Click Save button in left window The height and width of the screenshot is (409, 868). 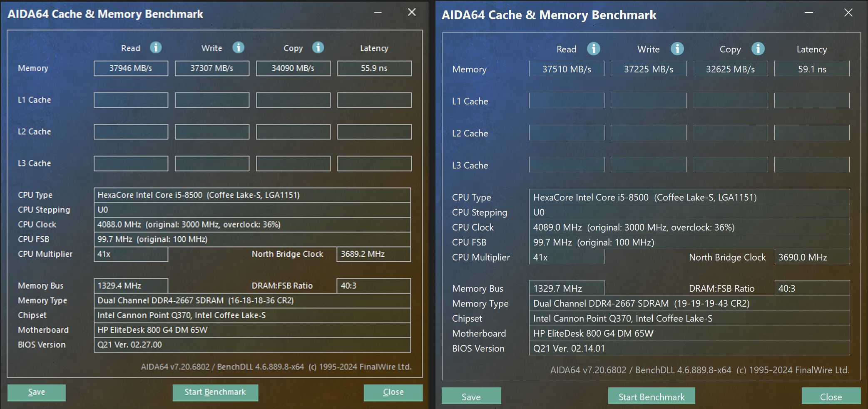point(37,392)
